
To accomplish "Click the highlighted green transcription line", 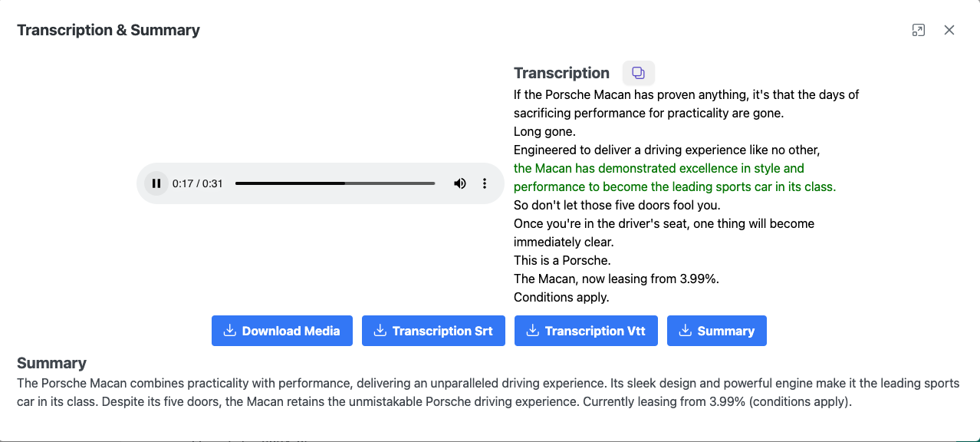I will [x=675, y=177].
